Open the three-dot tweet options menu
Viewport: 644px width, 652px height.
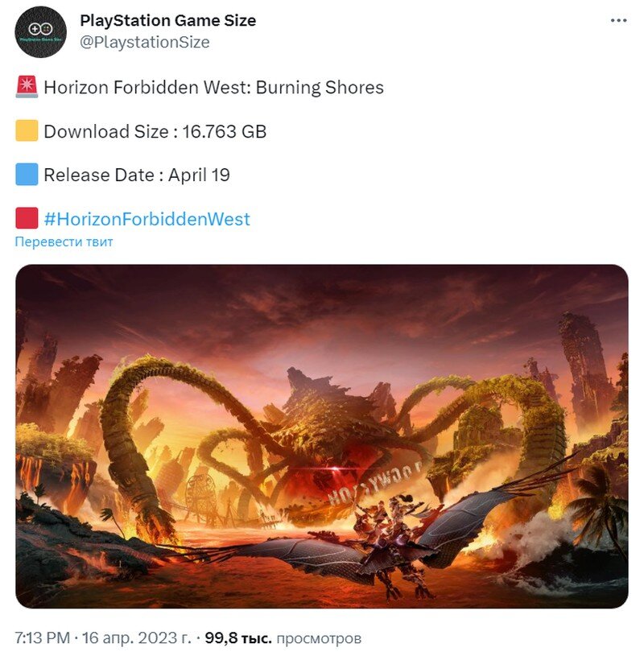618,20
